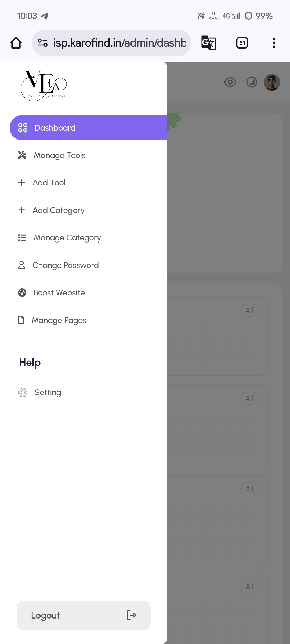
Task: Tap the browser home icon
Action: 16,43
